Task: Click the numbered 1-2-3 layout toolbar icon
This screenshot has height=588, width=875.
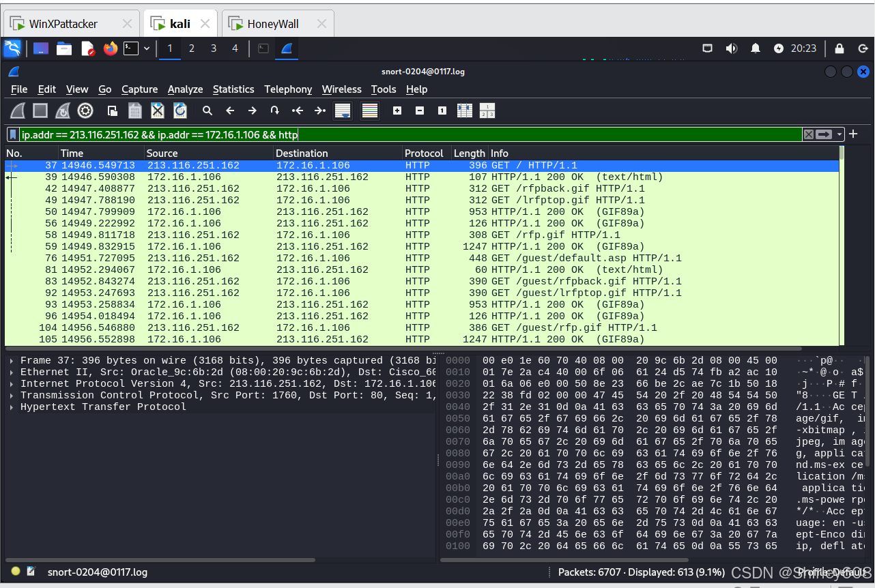Action: click(487, 111)
